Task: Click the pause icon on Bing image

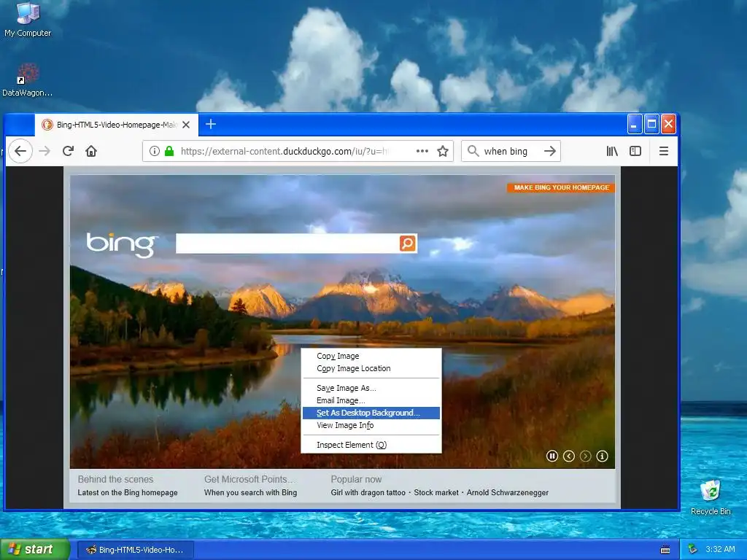Action: [551, 456]
